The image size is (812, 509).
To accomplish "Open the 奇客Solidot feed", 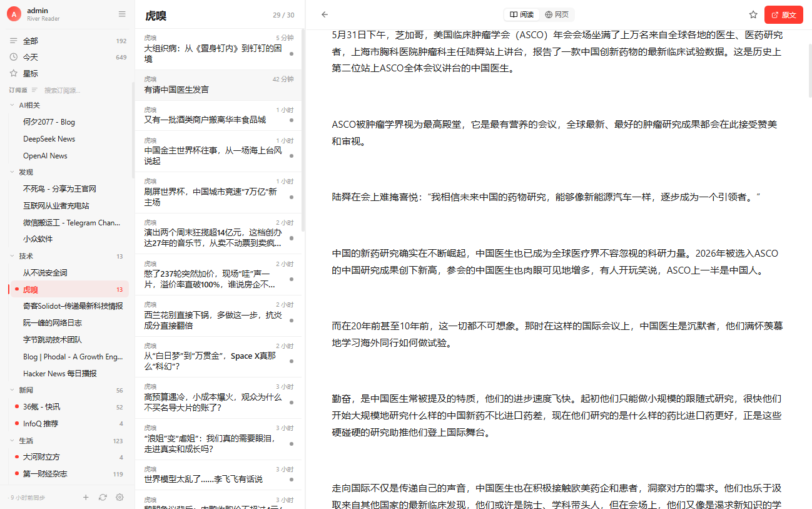I will [68, 306].
